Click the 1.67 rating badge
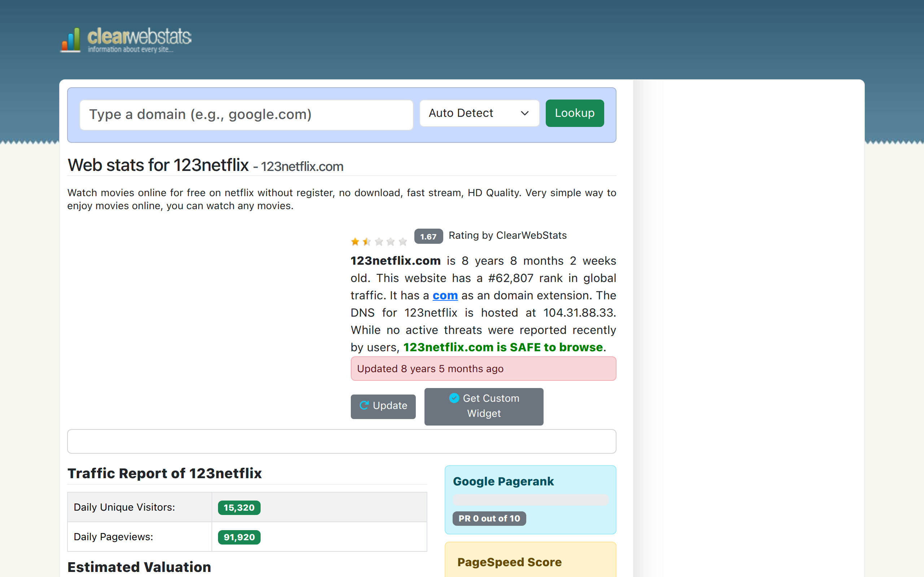 tap(428, 236)
